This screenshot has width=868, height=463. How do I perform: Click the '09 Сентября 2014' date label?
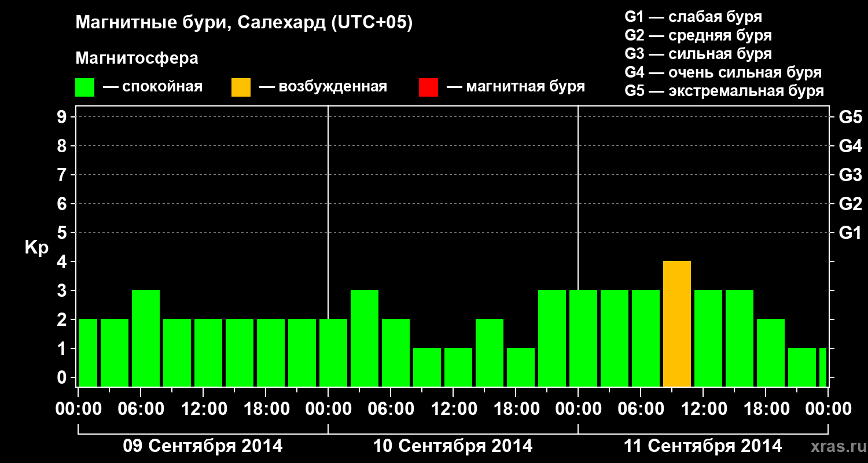[x=203, y=446]
